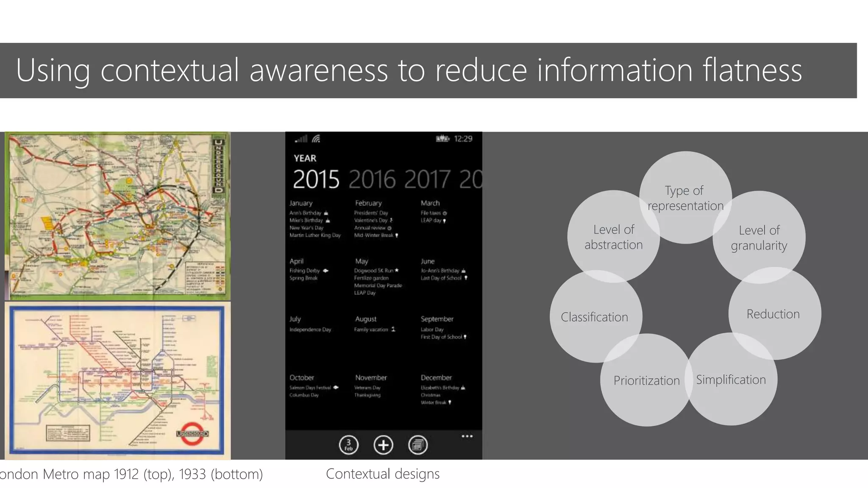Screen dimensions: 868x488
Task: Click the 'Valentine's Day' event
Action: point(374,220)
